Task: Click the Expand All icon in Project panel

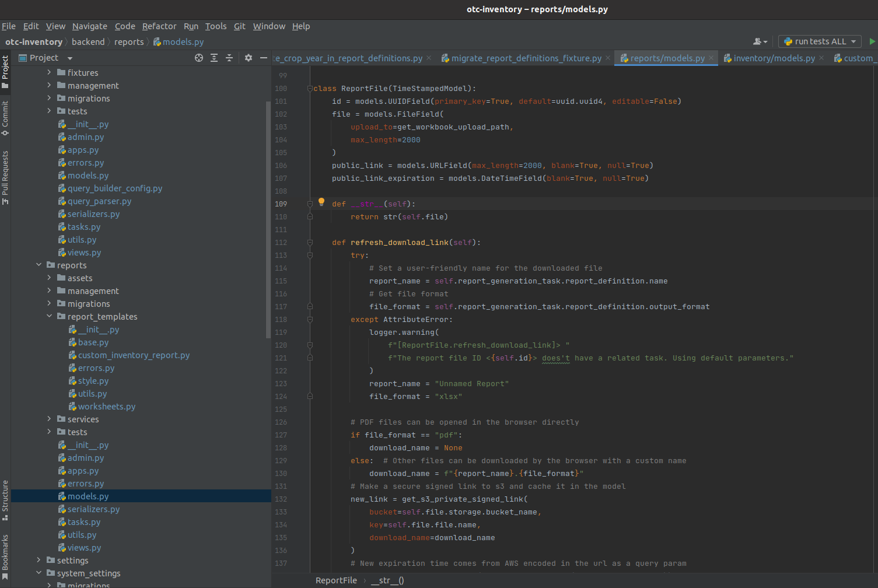Action: [214, 58]
